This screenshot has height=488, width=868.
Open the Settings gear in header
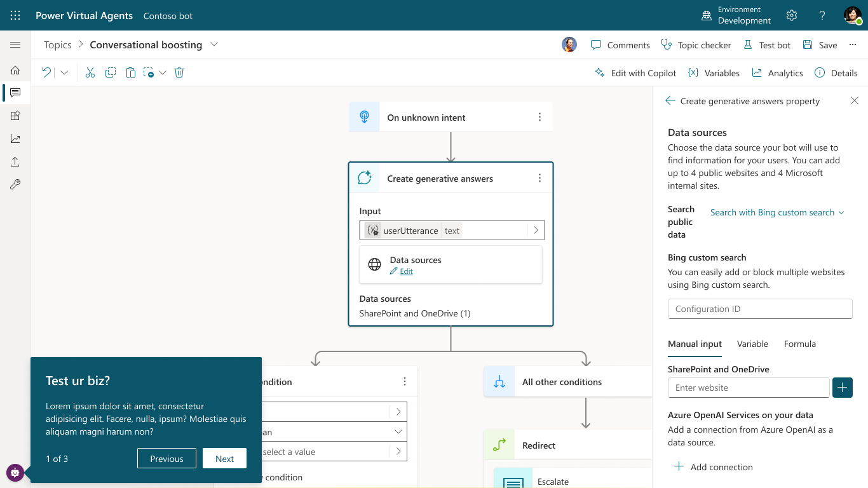click(x=792, y=15)
